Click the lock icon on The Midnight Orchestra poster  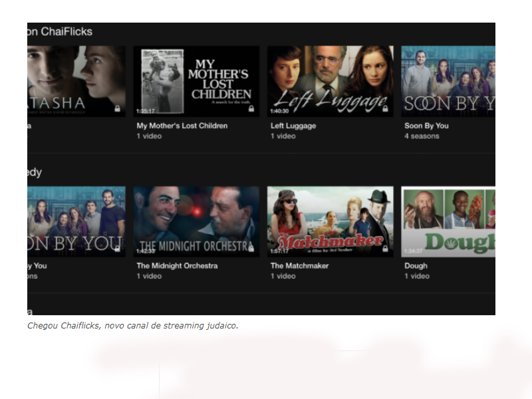coord(251,249)
